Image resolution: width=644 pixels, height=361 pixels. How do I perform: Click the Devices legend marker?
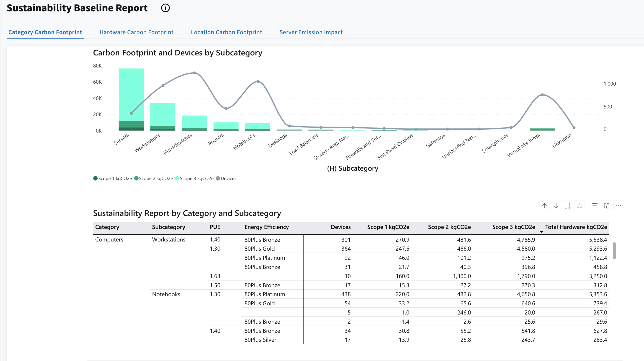coord(218,178)
